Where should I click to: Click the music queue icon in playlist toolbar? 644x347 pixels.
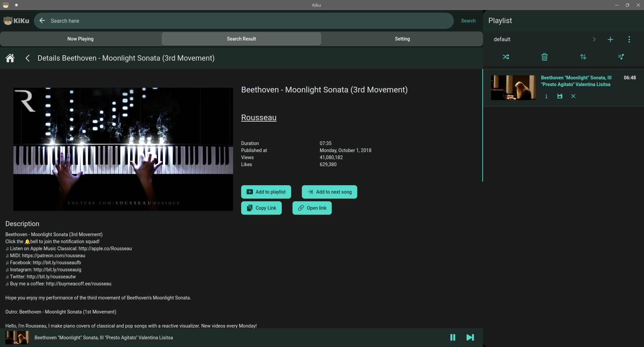[x=621, y=57]
